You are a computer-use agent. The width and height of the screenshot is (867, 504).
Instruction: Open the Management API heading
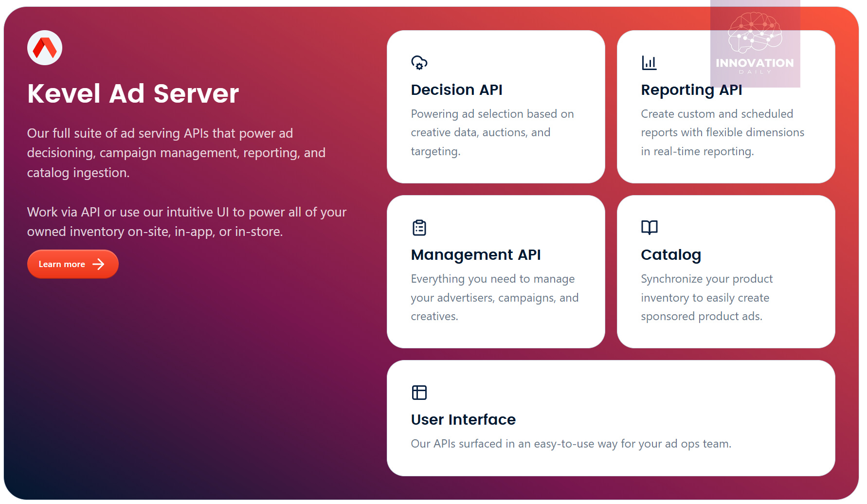click(476, 255)
